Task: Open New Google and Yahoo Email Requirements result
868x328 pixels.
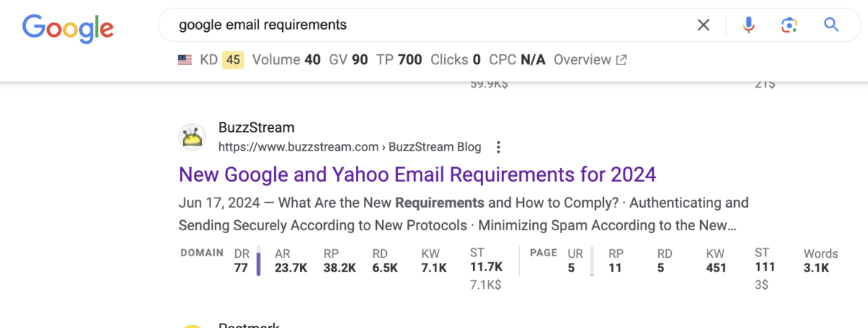Action: coord(417,174)
